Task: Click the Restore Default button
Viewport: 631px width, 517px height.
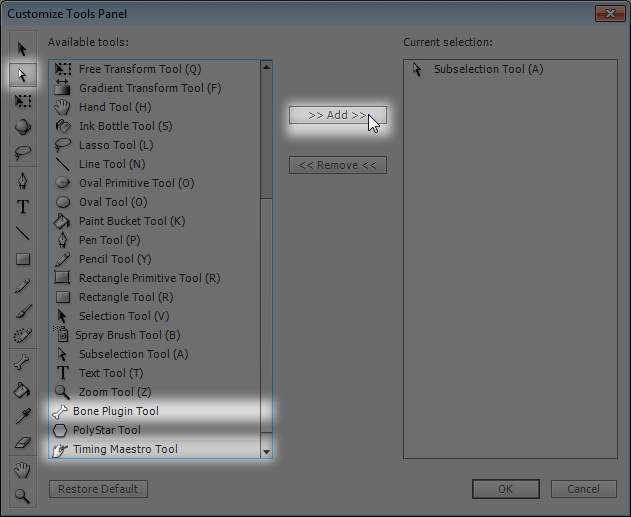Action: point(98,489)
